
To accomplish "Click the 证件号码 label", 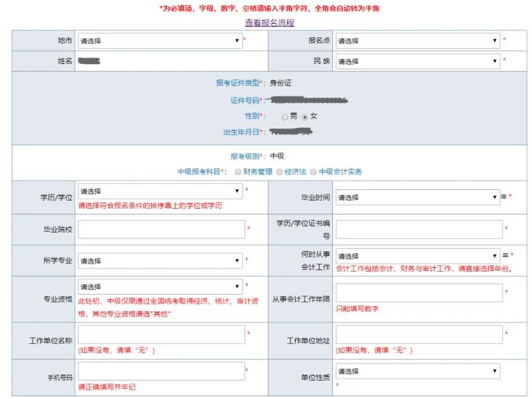I will pyautogui.click(x=245, y=101).
